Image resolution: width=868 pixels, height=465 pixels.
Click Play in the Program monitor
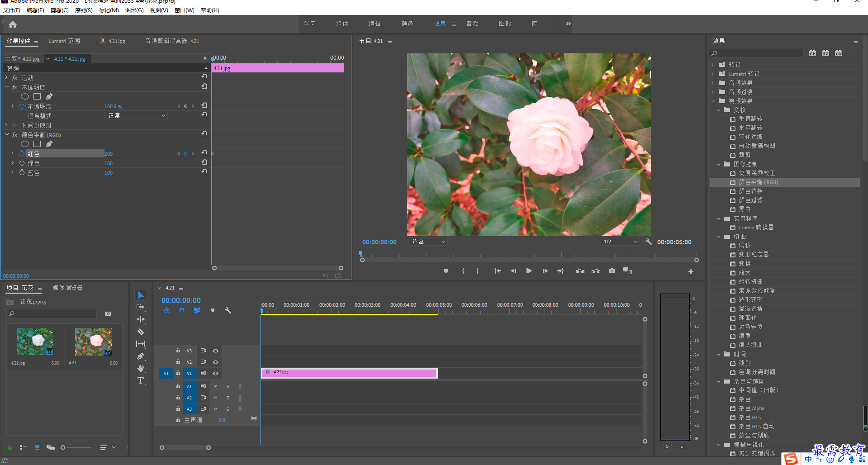[529, 271]
